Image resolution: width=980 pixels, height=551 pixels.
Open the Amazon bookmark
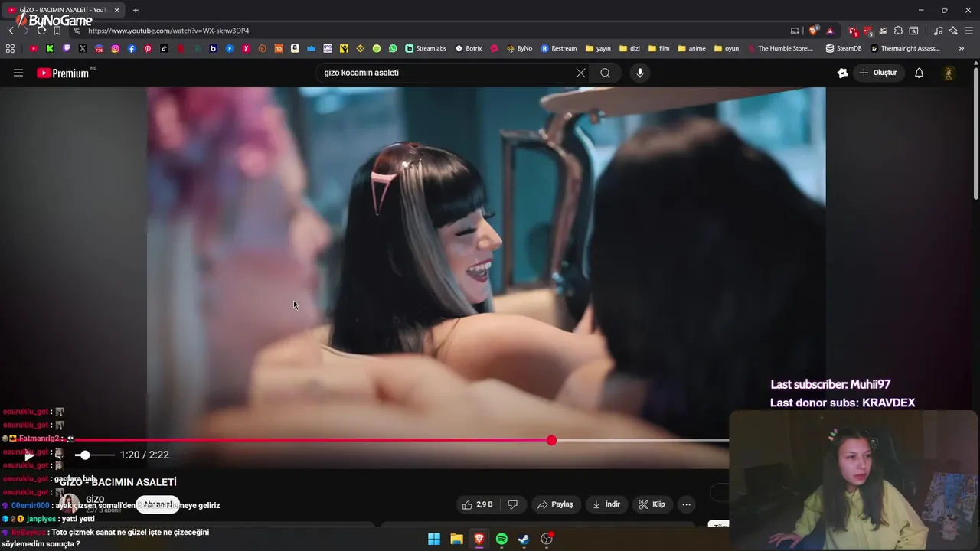coord(295,48)
